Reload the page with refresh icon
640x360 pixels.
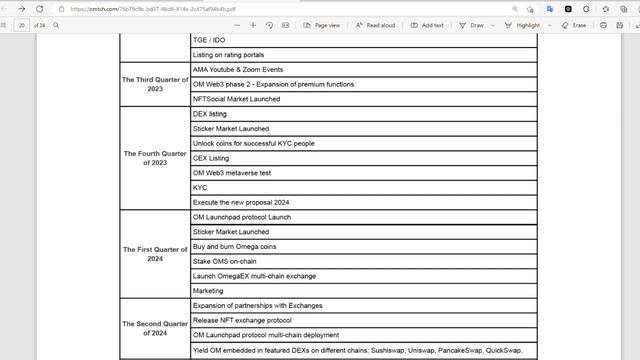pos(39,9)
